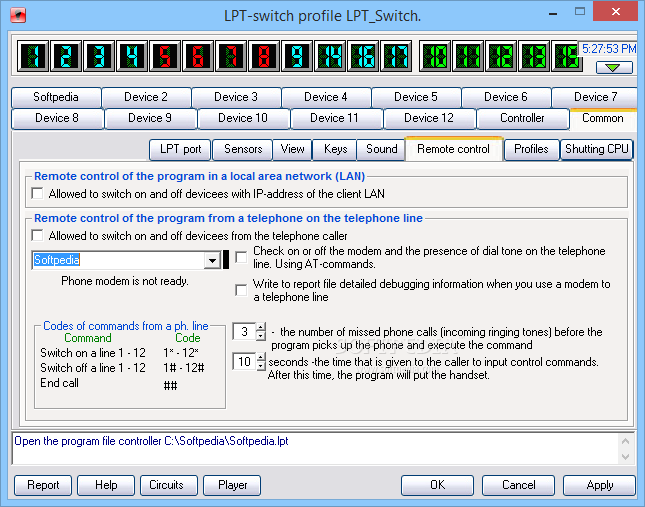This screenshot has width=645, height=507.
Task: Click green LED indicator number 11
Action: (468, 56)
